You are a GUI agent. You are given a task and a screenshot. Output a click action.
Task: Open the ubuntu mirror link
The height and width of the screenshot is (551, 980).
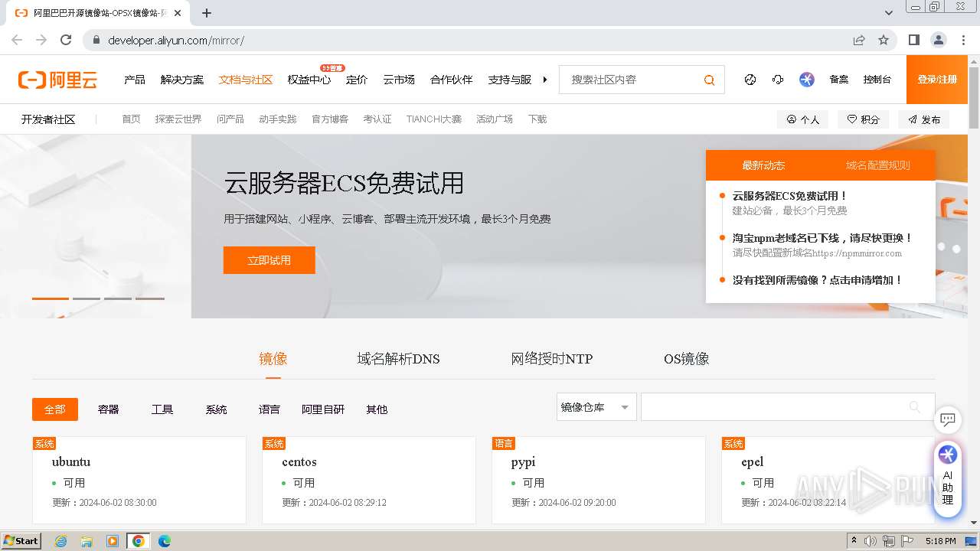71,461
